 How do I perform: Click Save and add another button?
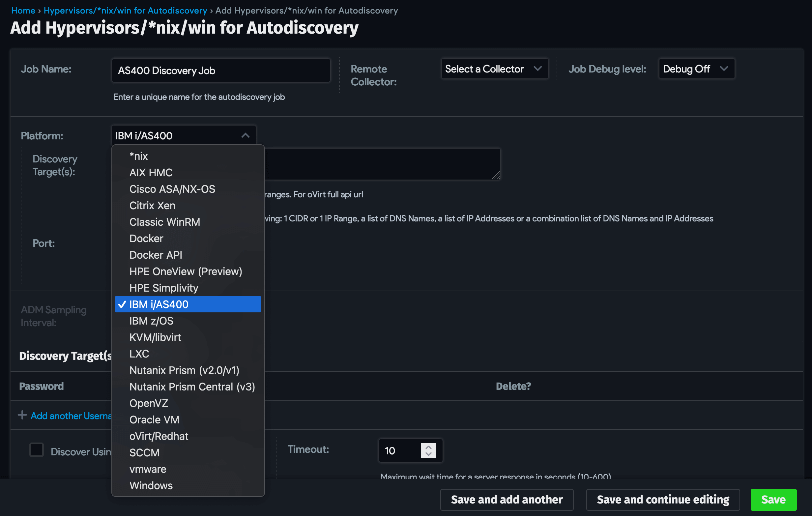[507, 500]
